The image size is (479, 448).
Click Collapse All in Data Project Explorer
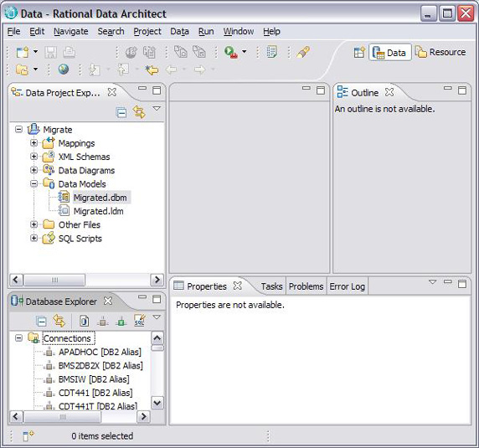point(121,113)
